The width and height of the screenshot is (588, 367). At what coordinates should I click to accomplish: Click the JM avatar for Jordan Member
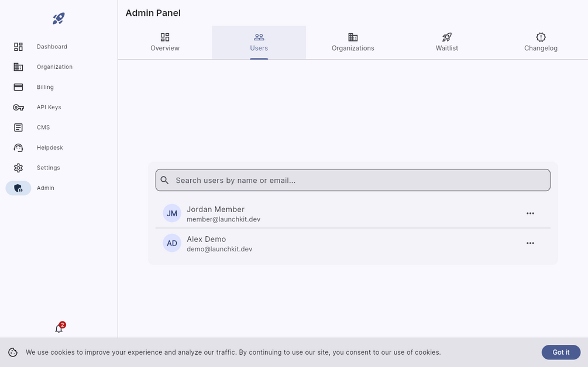click(172, 213)
